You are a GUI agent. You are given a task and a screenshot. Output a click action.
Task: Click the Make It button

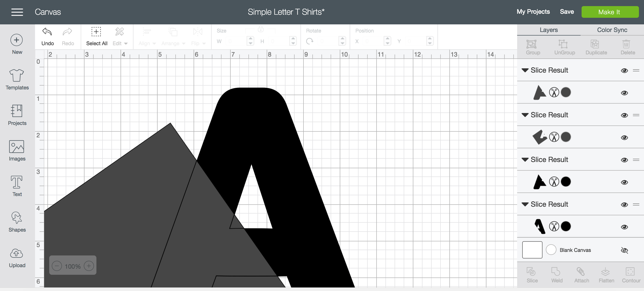(610, 12)
